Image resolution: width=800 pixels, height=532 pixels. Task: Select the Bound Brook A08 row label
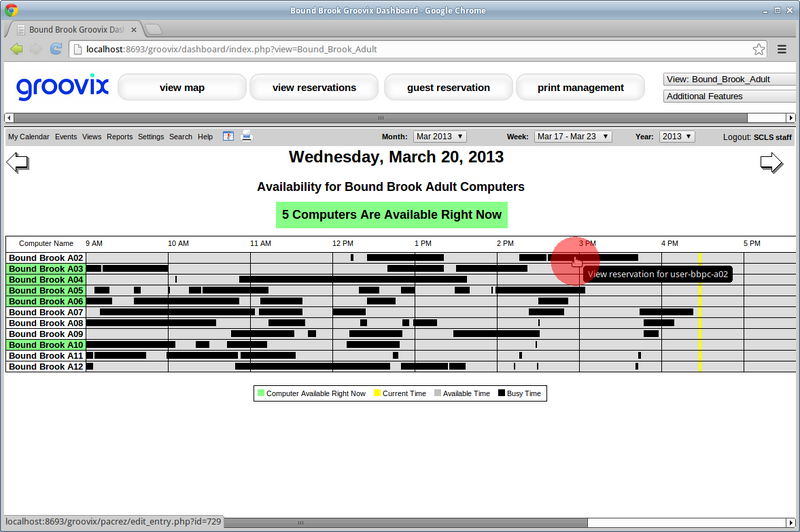46,323
